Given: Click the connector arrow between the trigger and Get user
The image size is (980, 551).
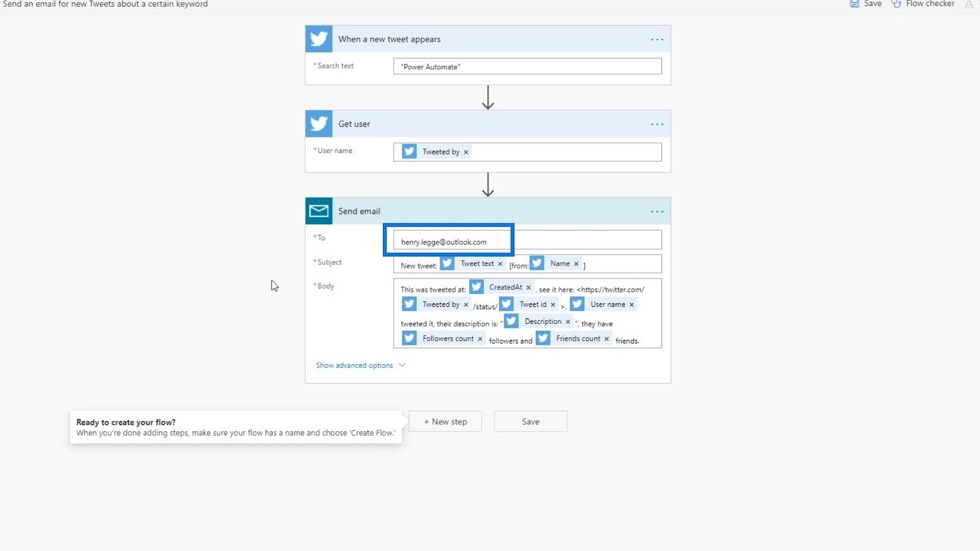Looking at the screenshot, I should pyautogui.click(x=488, y=97).
